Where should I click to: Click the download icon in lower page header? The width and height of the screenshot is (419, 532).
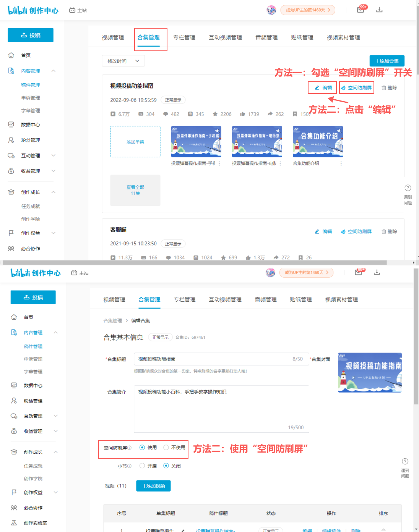[x=377, y=272]
